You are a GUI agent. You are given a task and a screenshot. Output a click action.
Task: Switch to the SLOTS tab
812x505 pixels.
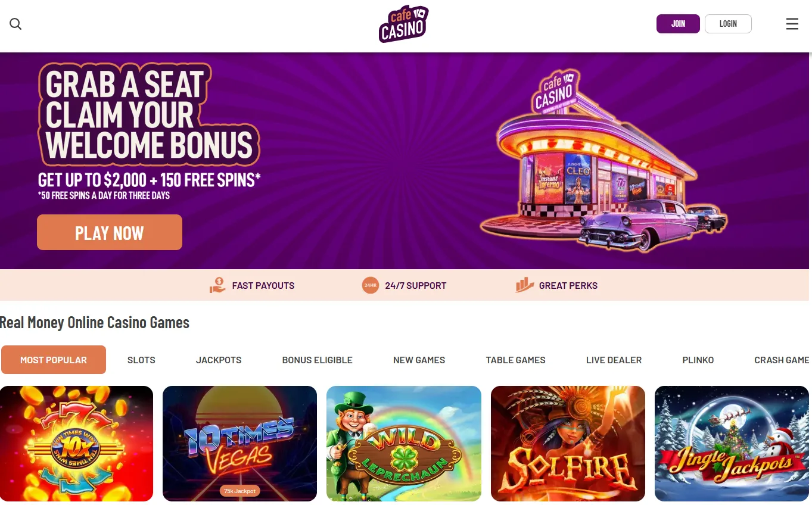tap(141, 360)
